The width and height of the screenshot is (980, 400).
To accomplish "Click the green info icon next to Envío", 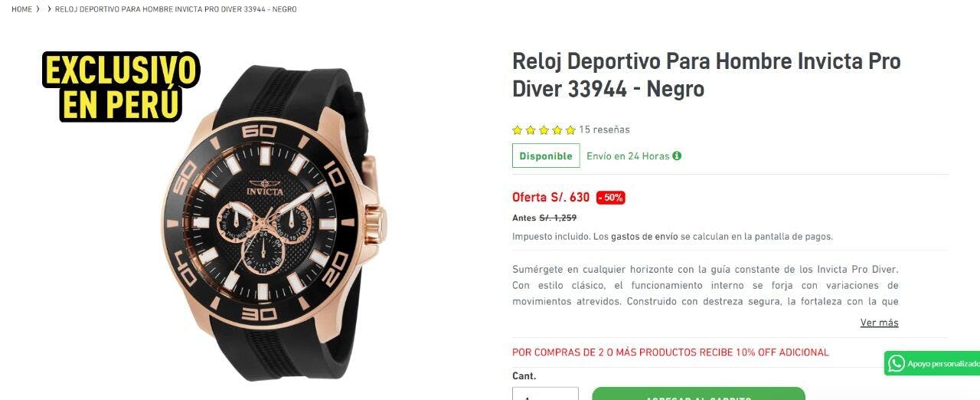I will 677,156.
